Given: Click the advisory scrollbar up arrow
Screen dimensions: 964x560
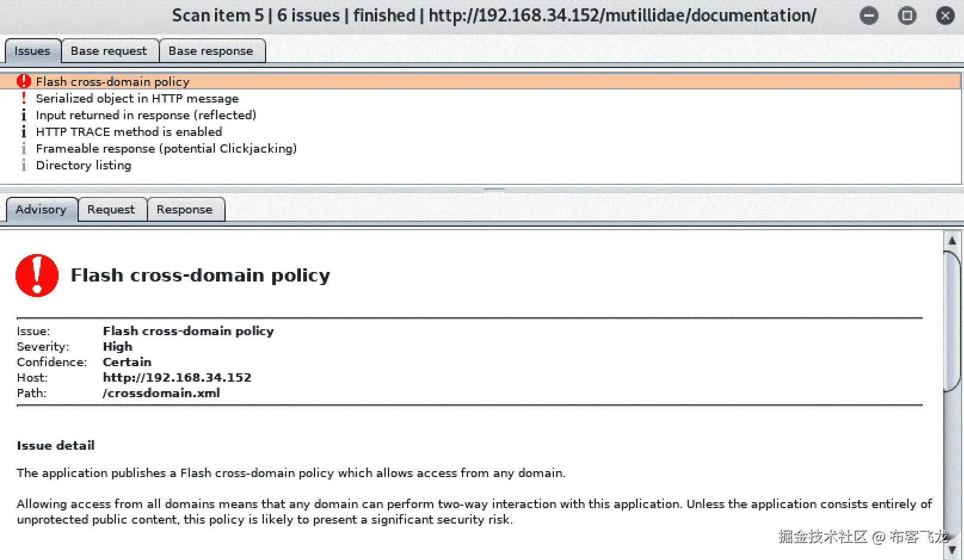Looking at the screenshot, I should pos(952,241).
